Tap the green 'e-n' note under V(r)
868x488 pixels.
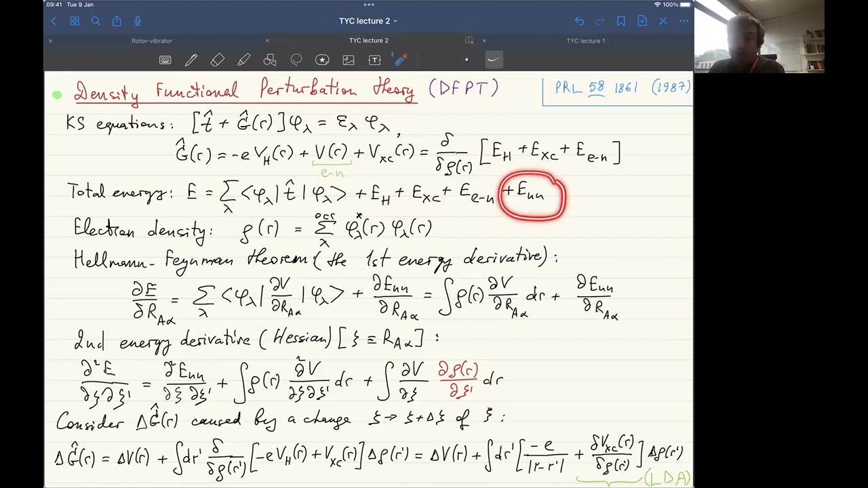pos(332,174)
